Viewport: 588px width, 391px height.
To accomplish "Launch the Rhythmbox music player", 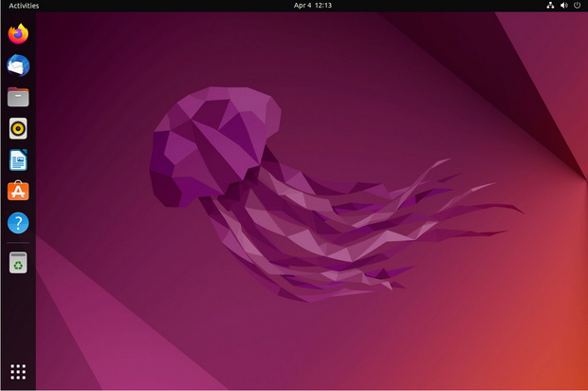I will click(x=18, y=129).
